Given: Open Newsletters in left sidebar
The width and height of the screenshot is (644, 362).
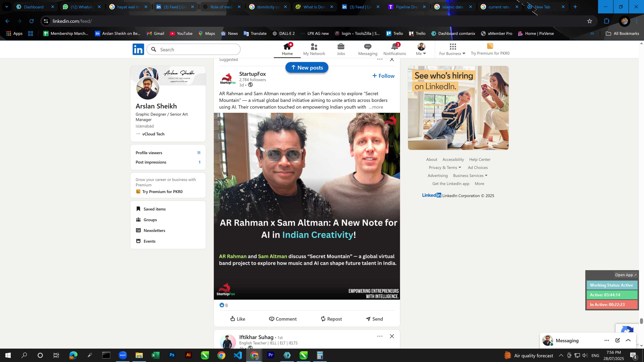Looking at the screenshot, I should [x=150, y=230].
